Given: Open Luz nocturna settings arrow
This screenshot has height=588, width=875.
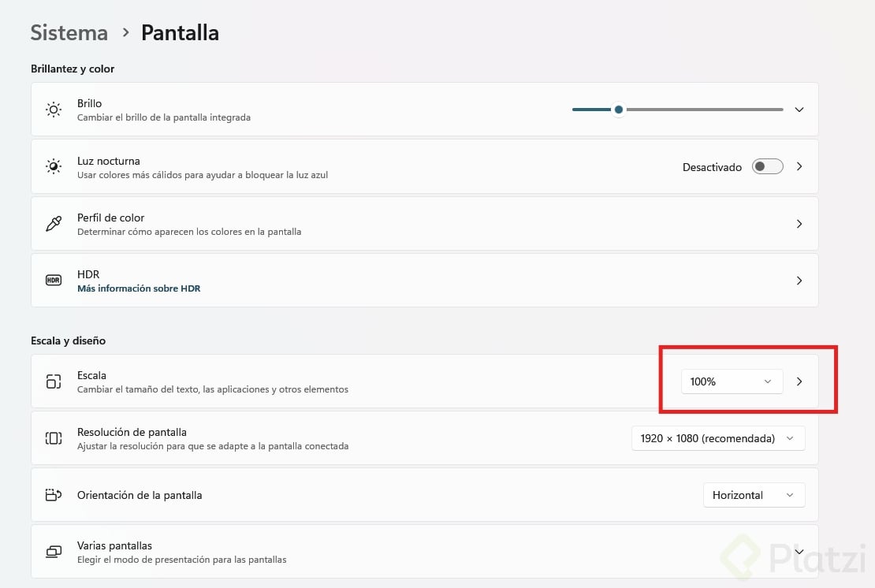Looking at the screenshot, I should 799,166.
